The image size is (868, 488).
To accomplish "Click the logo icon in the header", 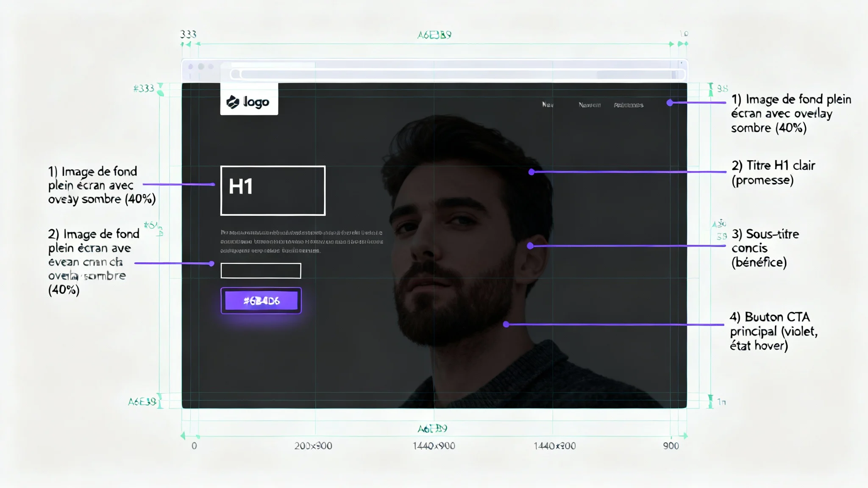I will [234, 101].
